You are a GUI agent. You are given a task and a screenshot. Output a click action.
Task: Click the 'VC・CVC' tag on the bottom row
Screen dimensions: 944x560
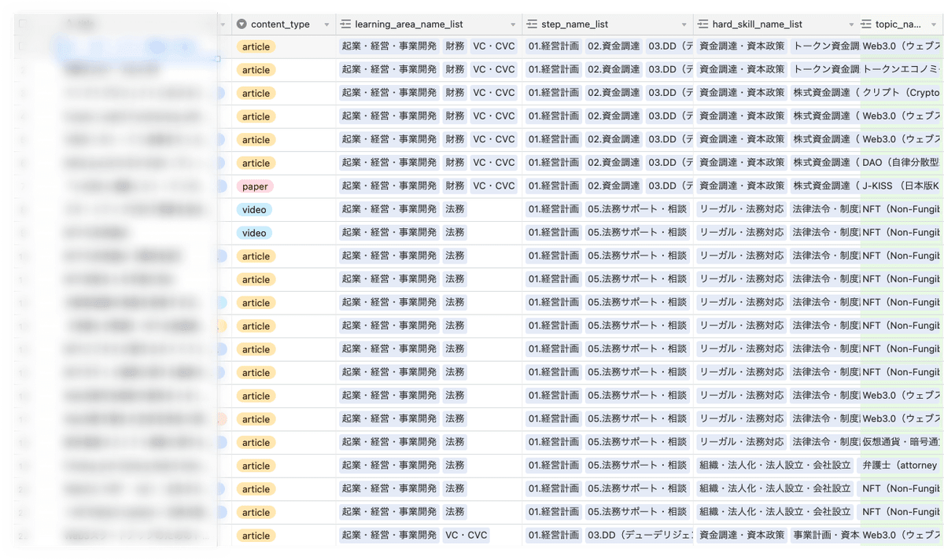click(x=468, y=535)
